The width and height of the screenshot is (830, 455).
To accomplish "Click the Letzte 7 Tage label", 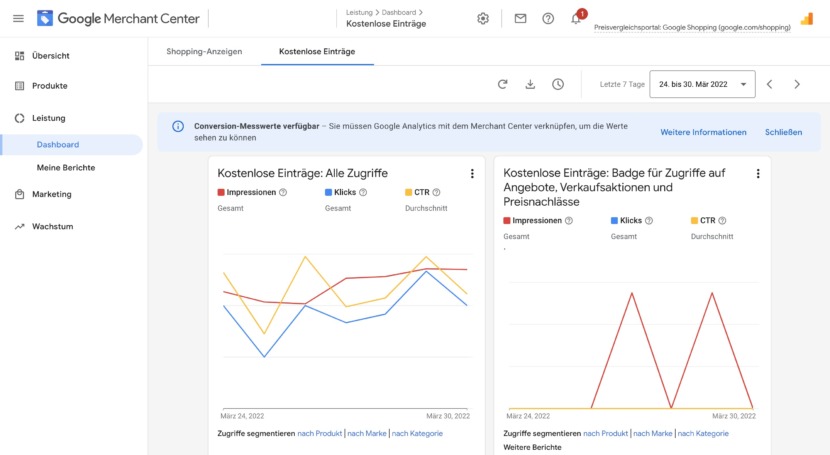I will pos(622,84).
